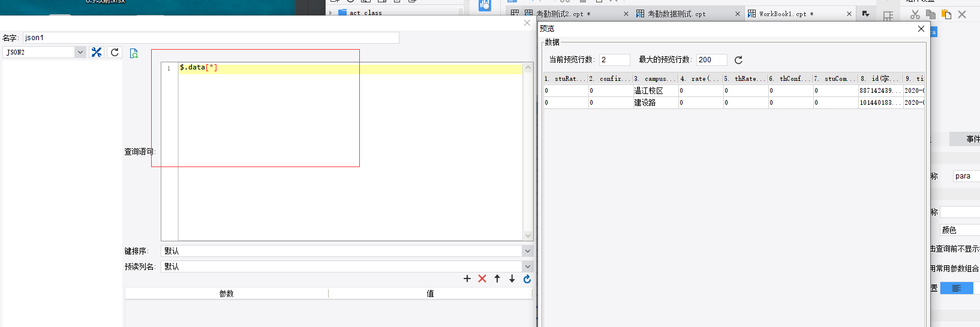Click the para name field in the properties panel

pyautogui.click(x=966, y=176)
